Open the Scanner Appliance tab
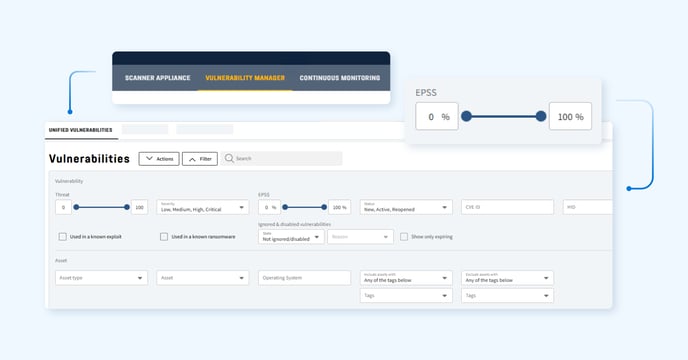Viewport: 688px width, 360px height. (158, 78)
